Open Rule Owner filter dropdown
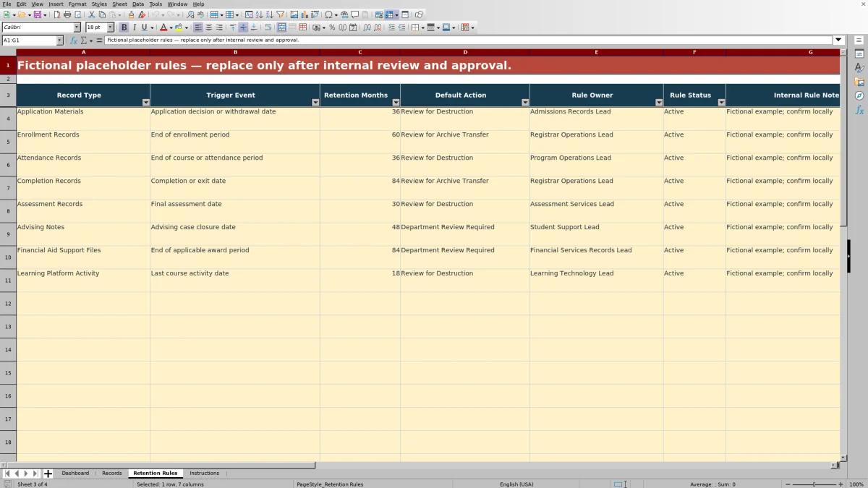Image resolution: width=868 pixels, height=488 pixels. 659,103
